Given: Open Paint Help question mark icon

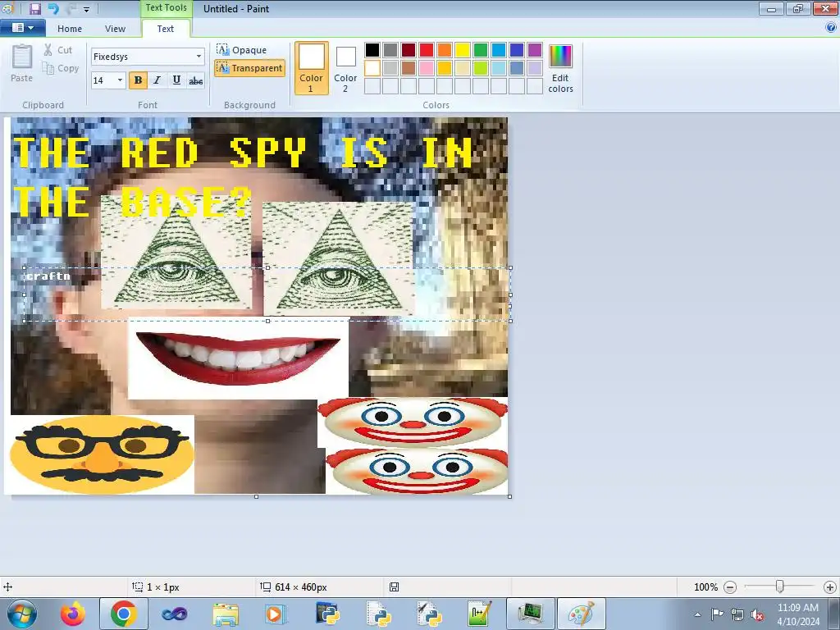Looking at the screenshot, I should click(831, 28).
